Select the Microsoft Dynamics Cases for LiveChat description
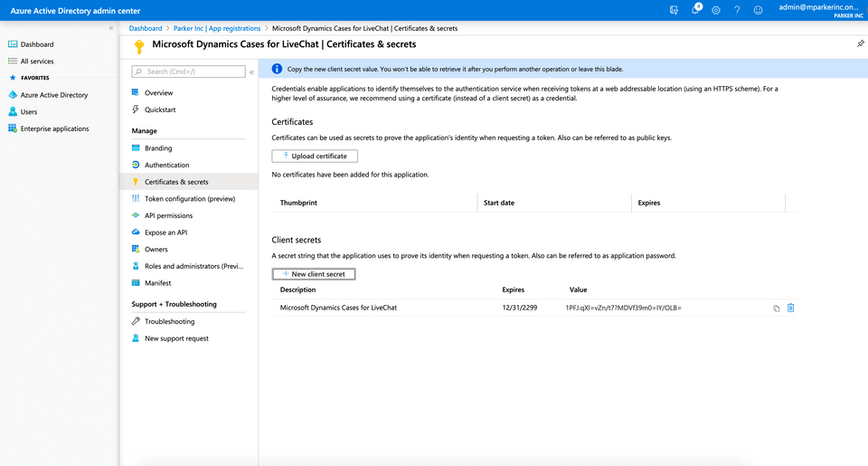Viewport: 868px width, 466px height. (338, 308)
